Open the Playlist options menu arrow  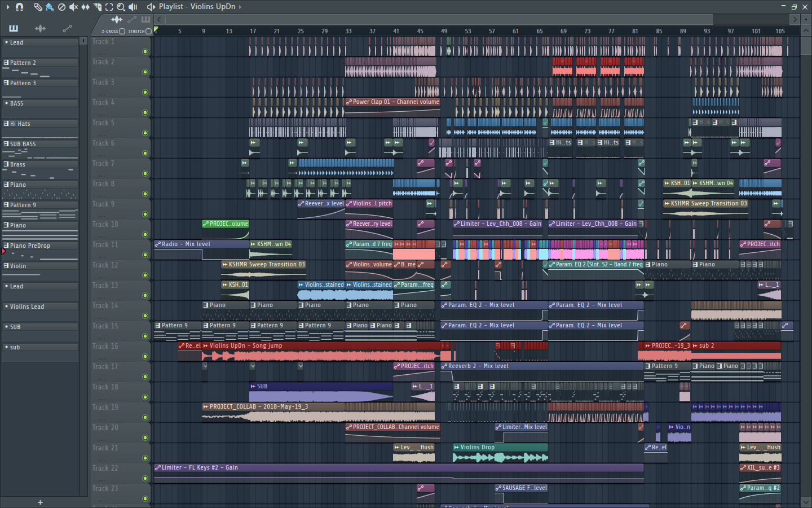coord(7,7)
